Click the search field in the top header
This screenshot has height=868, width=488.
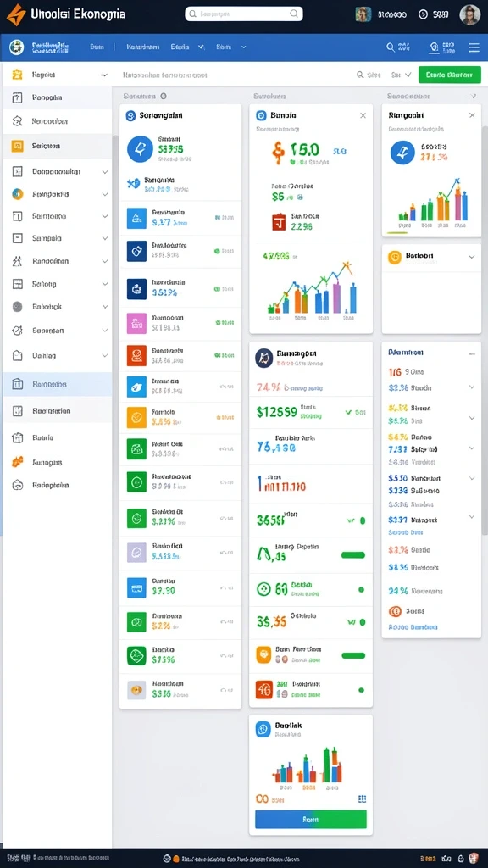click(244, 14)
